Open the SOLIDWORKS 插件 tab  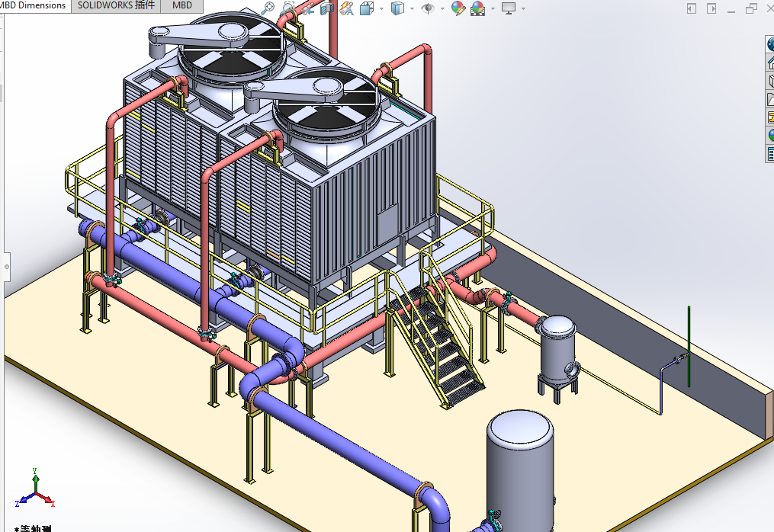116,5
